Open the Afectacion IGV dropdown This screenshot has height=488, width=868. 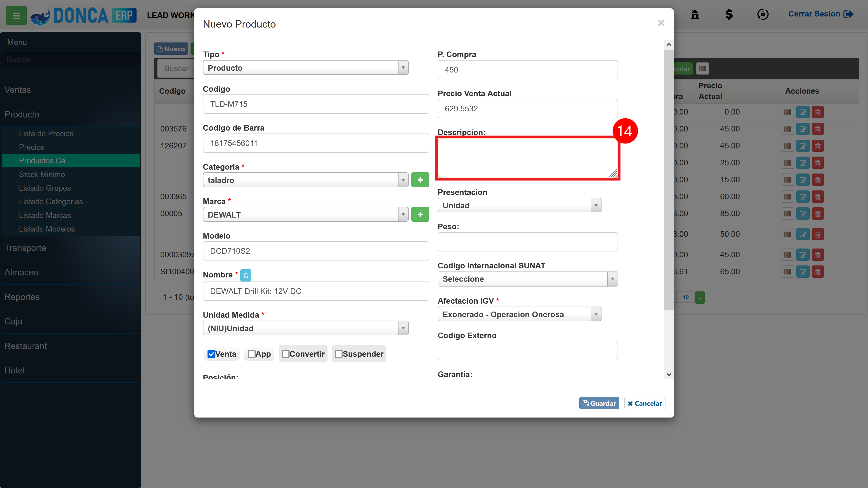[x=519, y=314]
